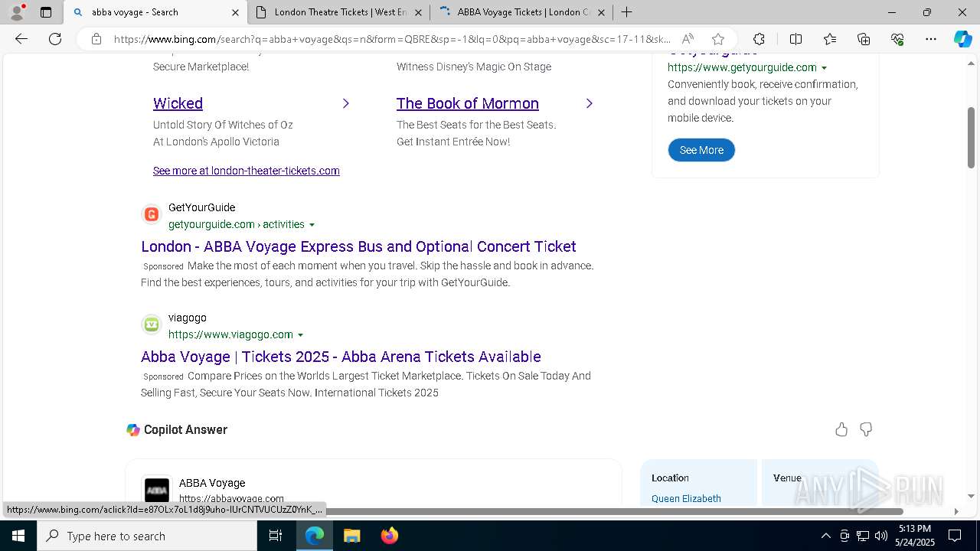The height and width of the screenshot is (551, 980).
Task: Show hidden system tray icons
Action: coord(825,536)
